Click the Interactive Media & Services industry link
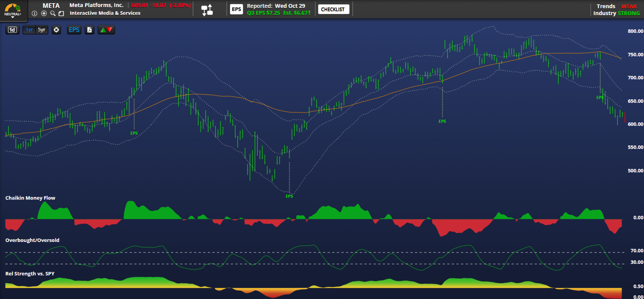Viewport: 644px width, 299px height. coord(105,13)
